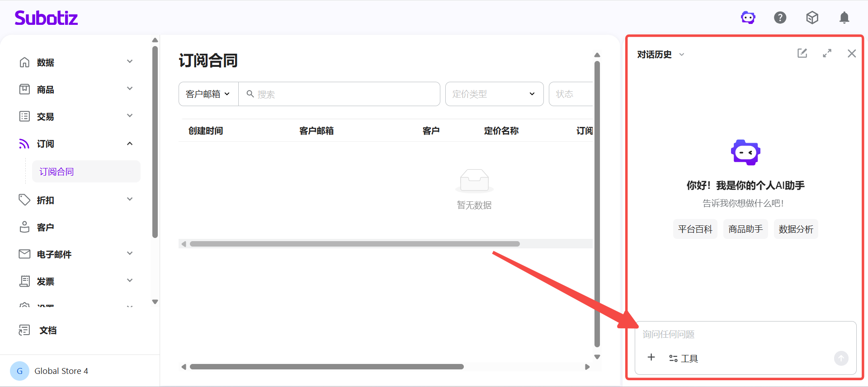
Task: Click the 平台百科 suggestion chip
Action: (x=695, y=229)
